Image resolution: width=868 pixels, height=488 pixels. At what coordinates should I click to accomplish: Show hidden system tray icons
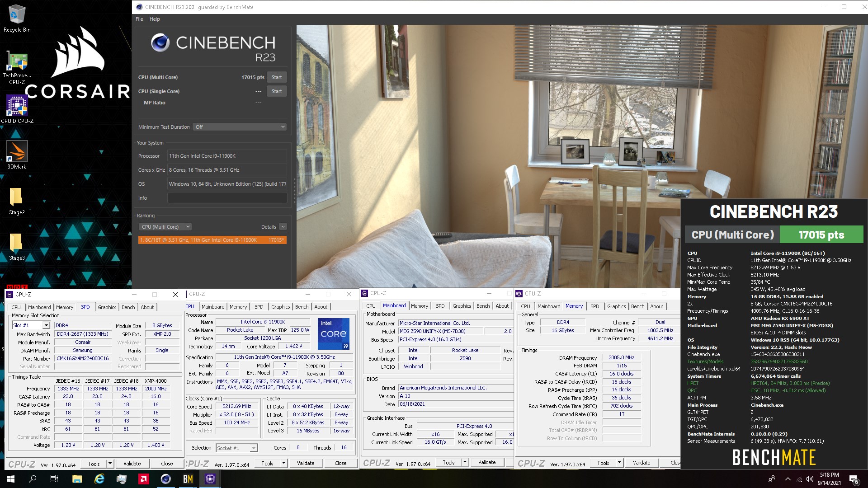tap(788, 479)
